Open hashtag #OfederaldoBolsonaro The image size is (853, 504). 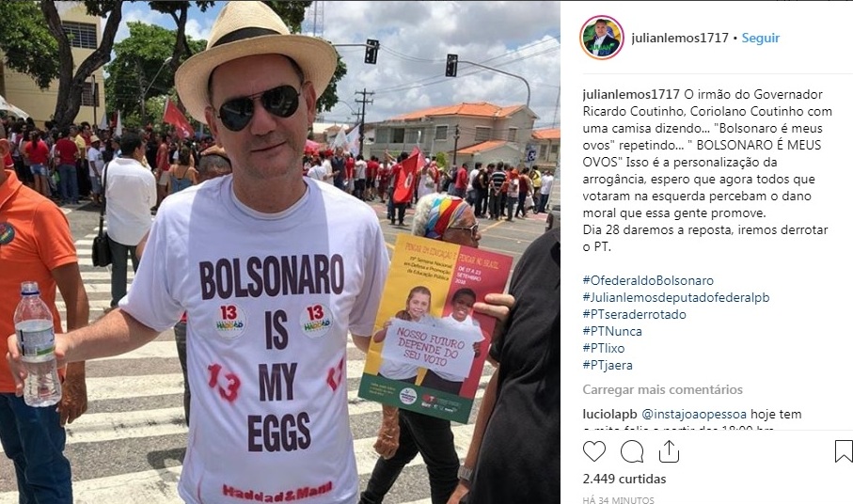click(648, 280)
